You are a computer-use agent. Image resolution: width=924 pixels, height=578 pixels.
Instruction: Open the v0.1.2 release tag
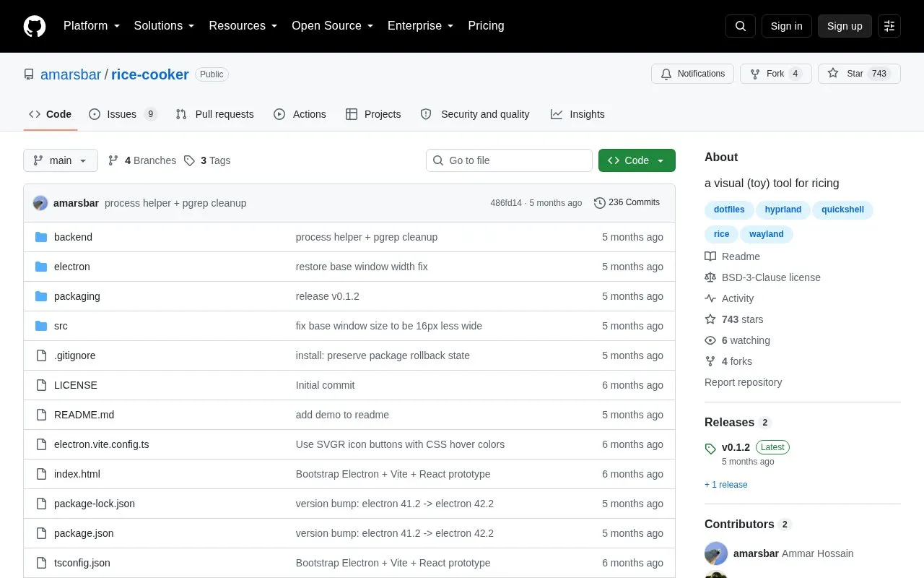tap(736, 447)
